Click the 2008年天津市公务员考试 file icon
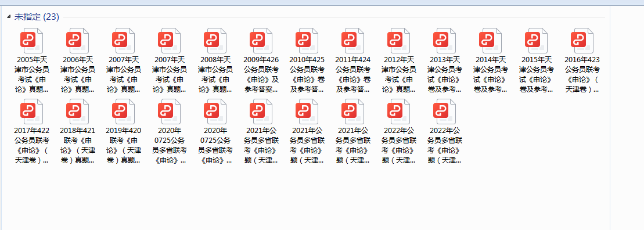 215,40
